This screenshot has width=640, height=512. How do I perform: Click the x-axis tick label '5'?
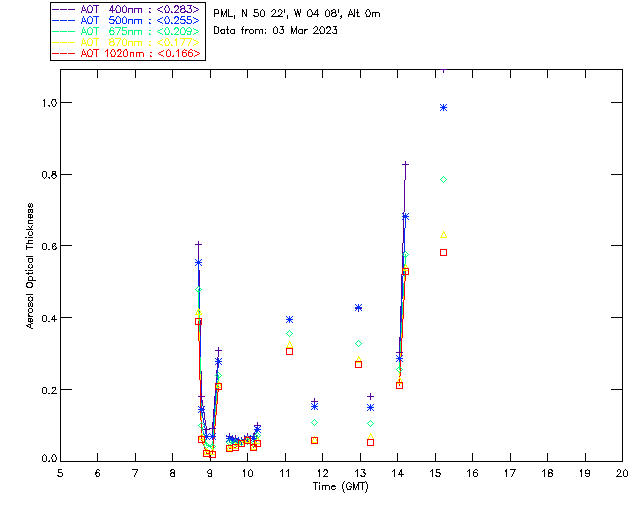point(60,473)
